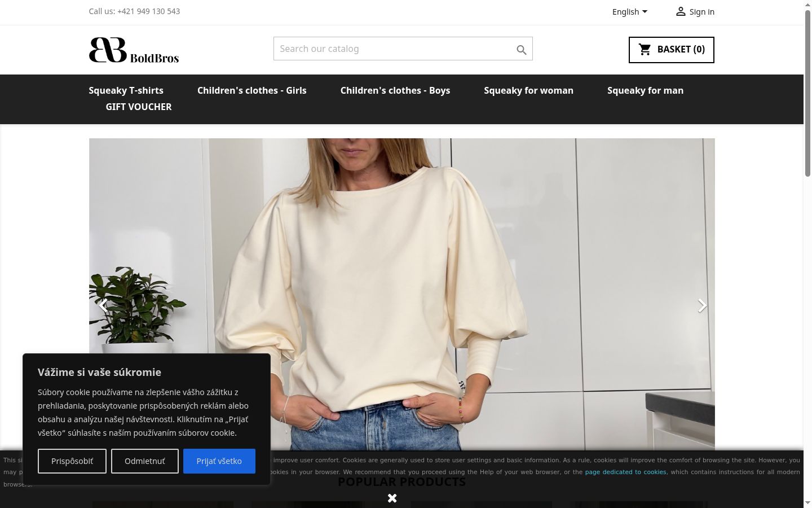Click Prijať všetko to accept cookies

pyautogui.click(x=219, y=461)
